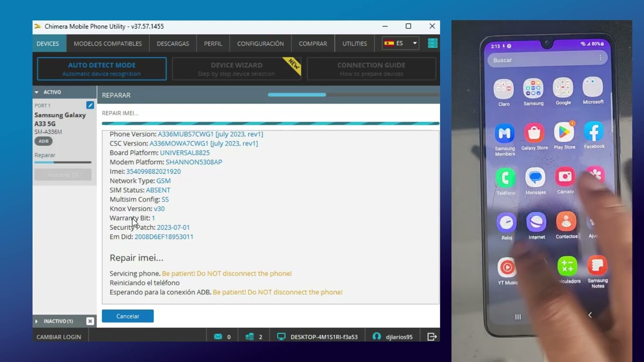Click the logout exit icon
The image size is (644, 362).
tap(432, 337)
